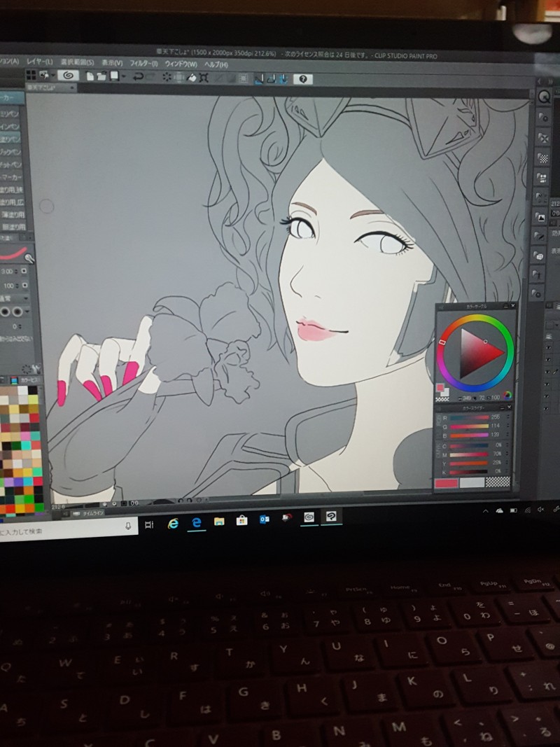Open Microsoft Edge from the taskbar
Image resolution: width=560 pixels, height=747 pixels.
tap(196, 522)
